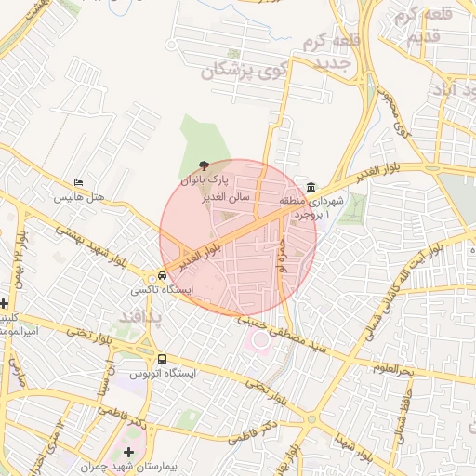Screen dimensions: 476x476
Task: Click the small roundabout circle west of کوی پزشکان
Action: pos(171,45)
